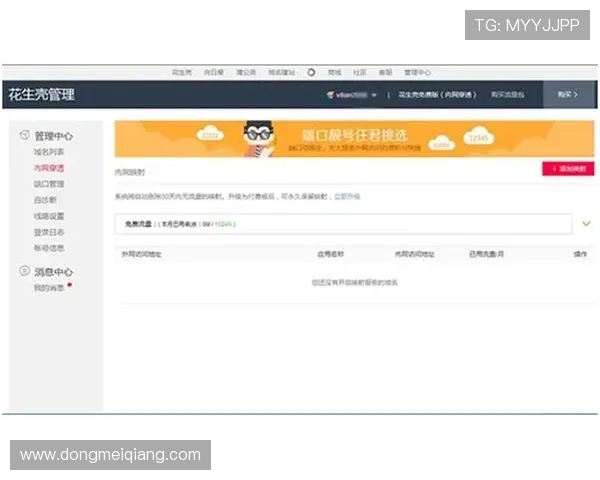Select 管理中心 sidebar heading
The image size is (600, 480).
[x=54, y=136]
